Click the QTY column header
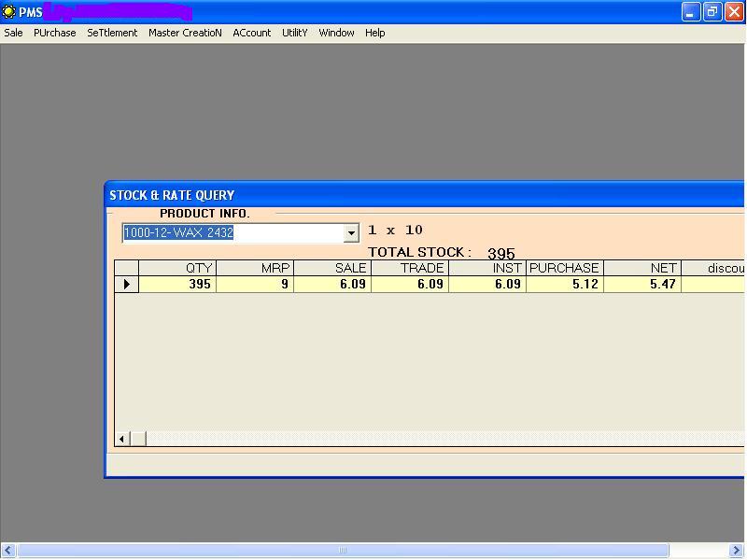The height and width of the screenshot is (560, 747). point(177,268)
